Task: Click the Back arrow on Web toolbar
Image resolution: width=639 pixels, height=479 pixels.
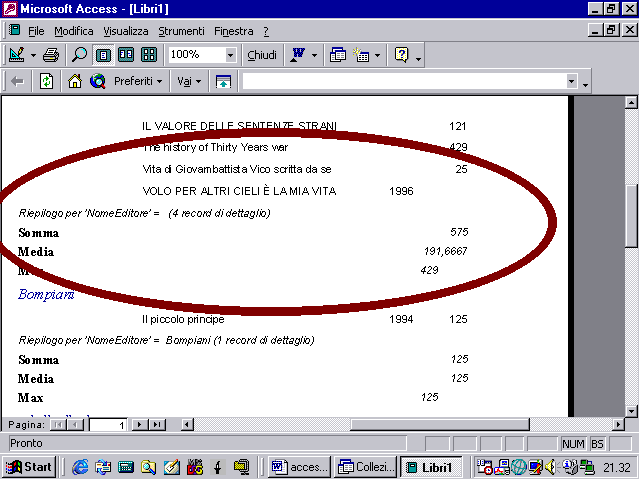Action: click(17, 81)
